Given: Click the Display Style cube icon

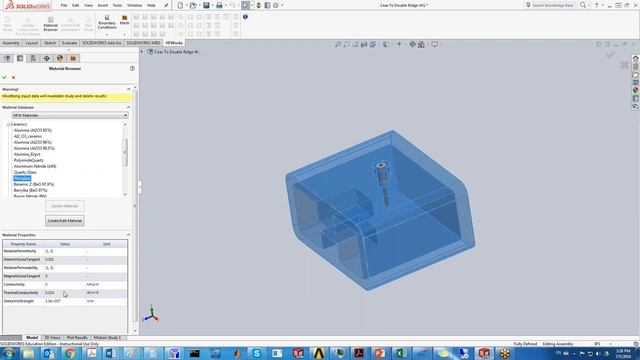Looking at the screenshot, I should tap(386, 44).
